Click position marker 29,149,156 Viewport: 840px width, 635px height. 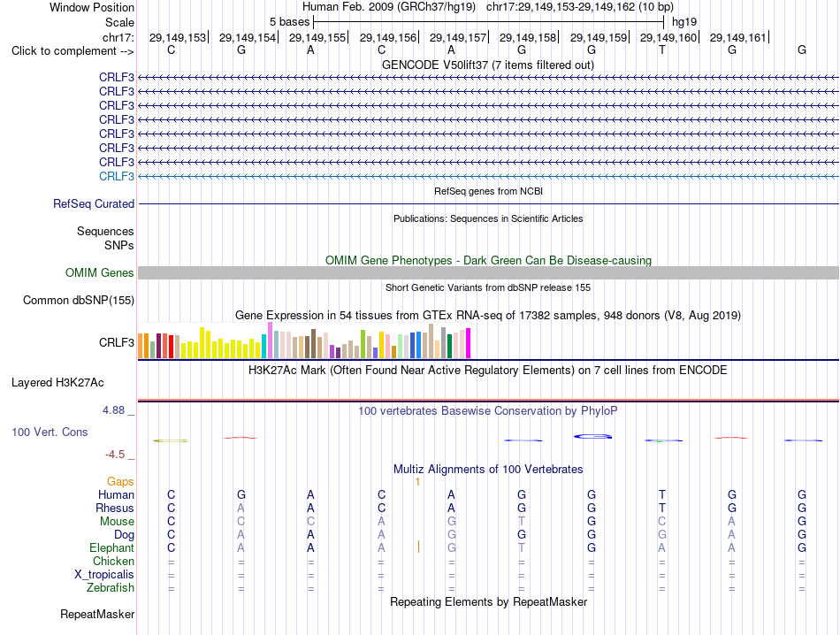(388, 37)
